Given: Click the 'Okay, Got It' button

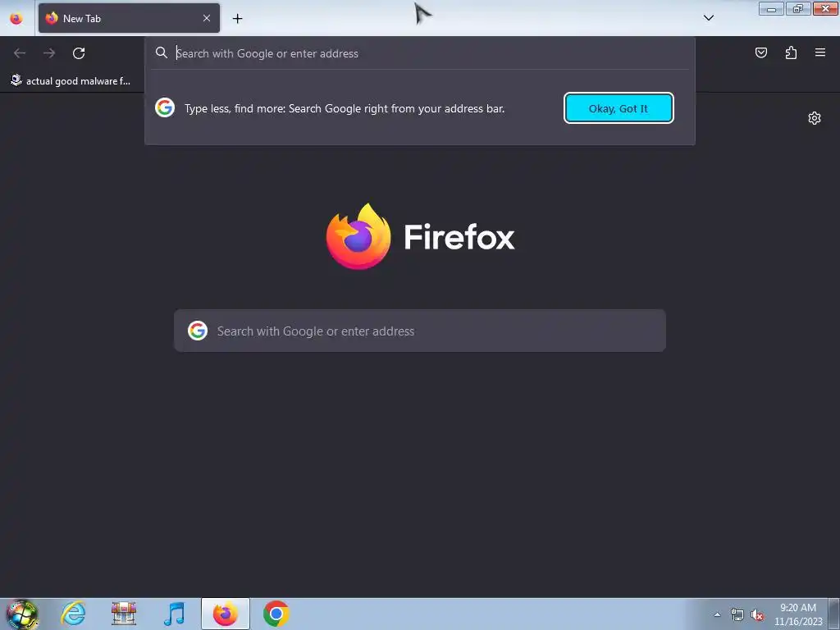Looking at the screenshot, I should coord(619,108).
